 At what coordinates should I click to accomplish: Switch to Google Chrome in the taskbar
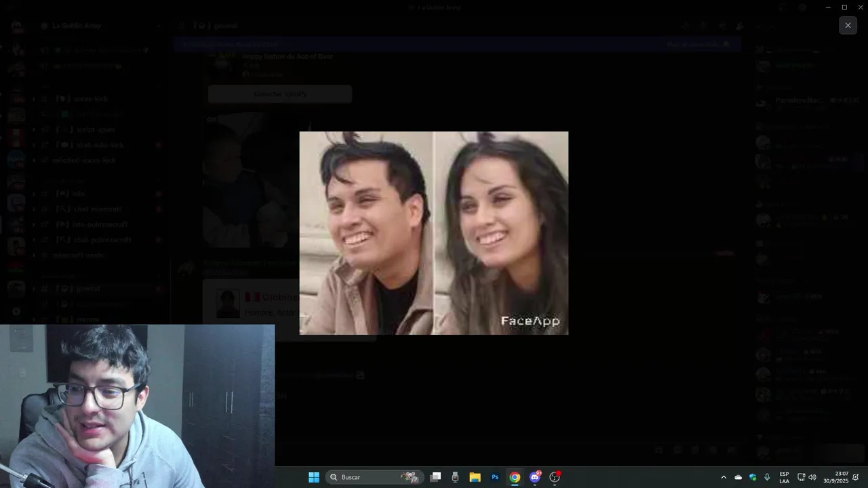pyautogui.click(x=515, y=477)
